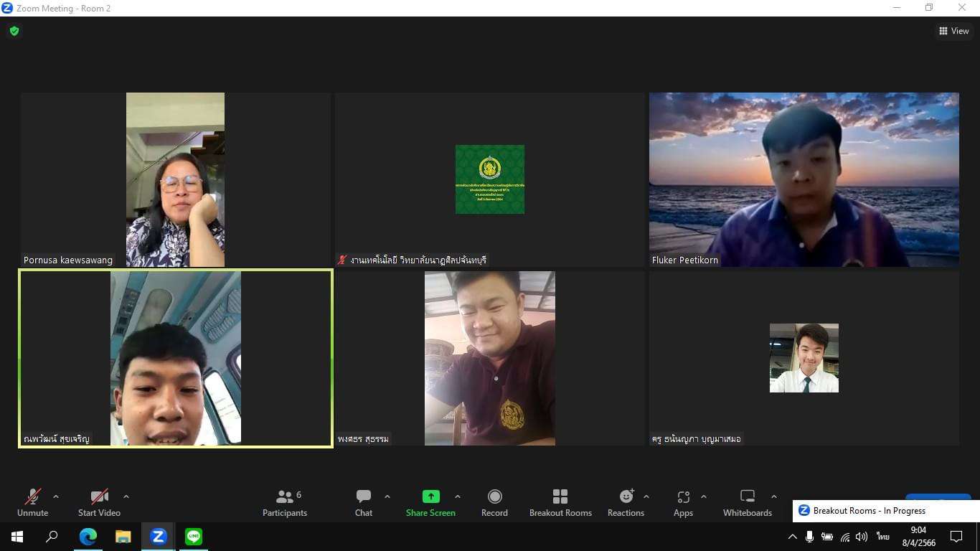
Task: Select Pornusa kaewsawang's video tile
Action: pos(175,179)
